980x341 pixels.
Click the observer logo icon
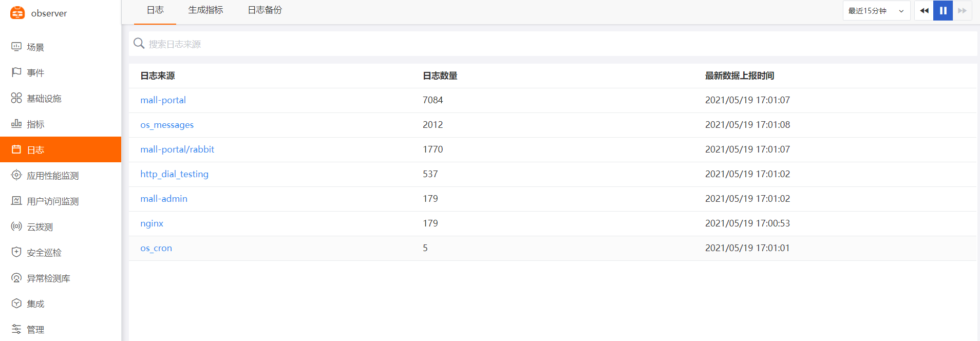[x=17, y=13]
